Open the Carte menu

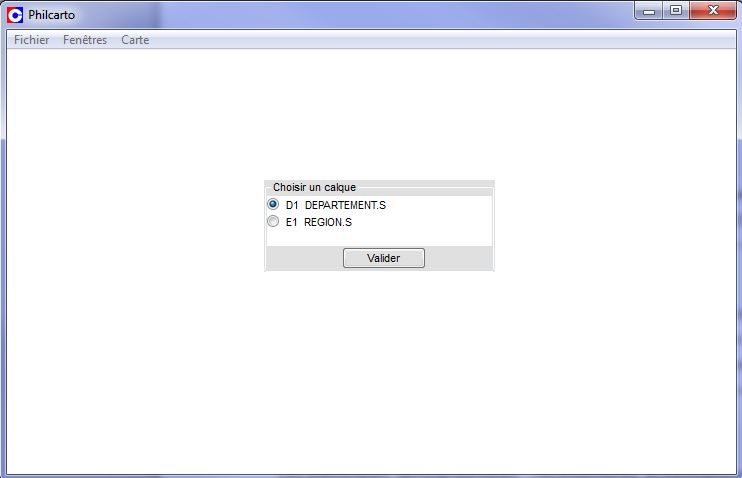click(x=135, y=40)
